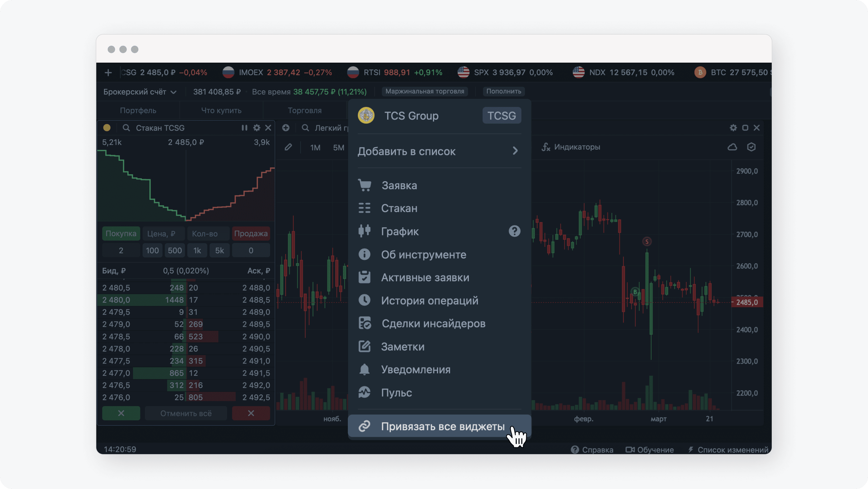Click TCS Group logo in menu header
The image size is (868, 489).
tap(366, 116)
